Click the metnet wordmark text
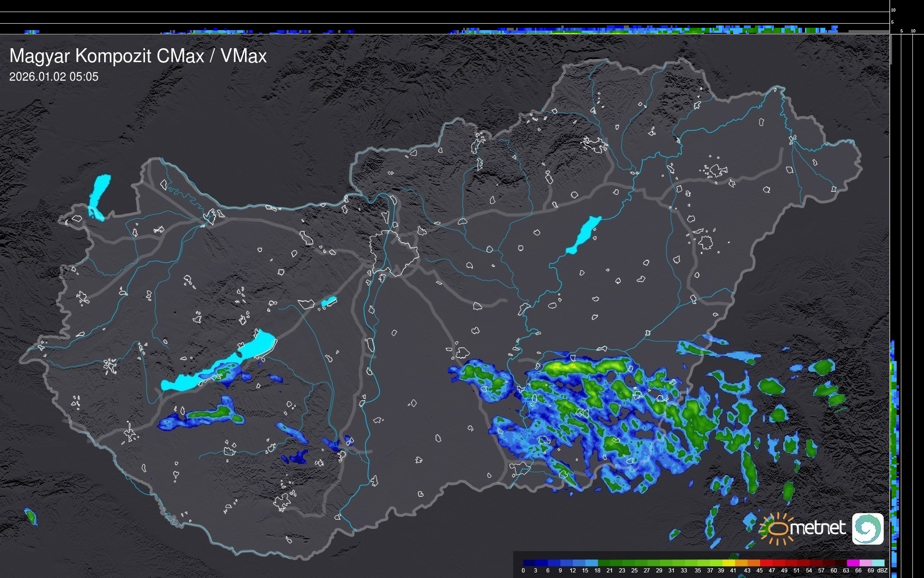This screenshot has width=924, height=578. [817, 528]
